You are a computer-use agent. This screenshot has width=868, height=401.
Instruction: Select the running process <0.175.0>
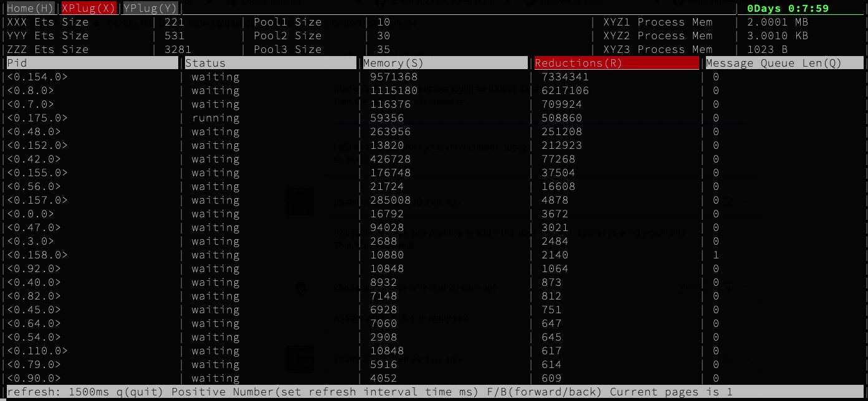(37, 118)
